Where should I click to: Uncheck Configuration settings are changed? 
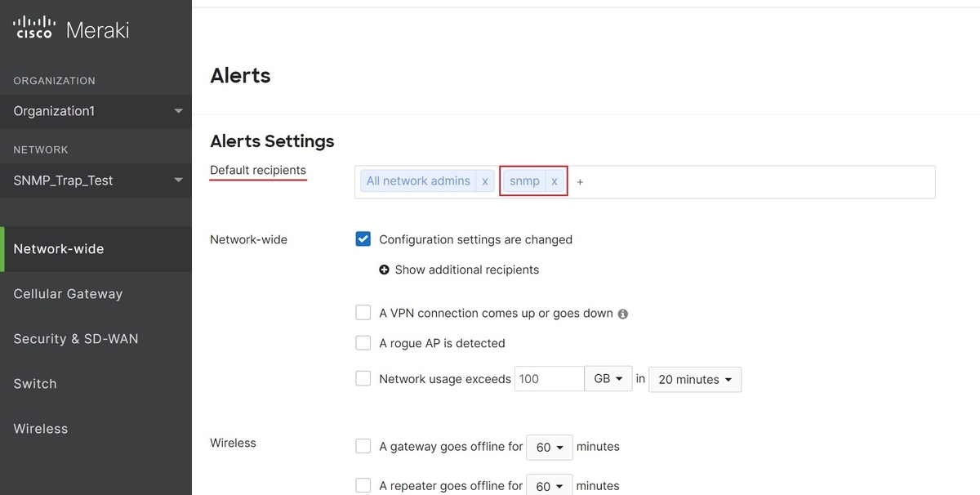(363, 239)
